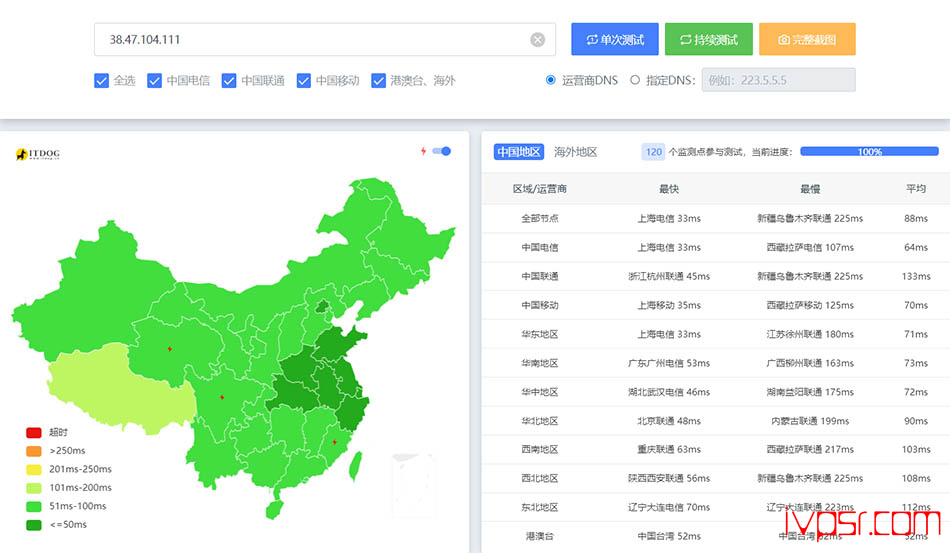Click the lightning marker in western Qinghai region

coord(169,349)
